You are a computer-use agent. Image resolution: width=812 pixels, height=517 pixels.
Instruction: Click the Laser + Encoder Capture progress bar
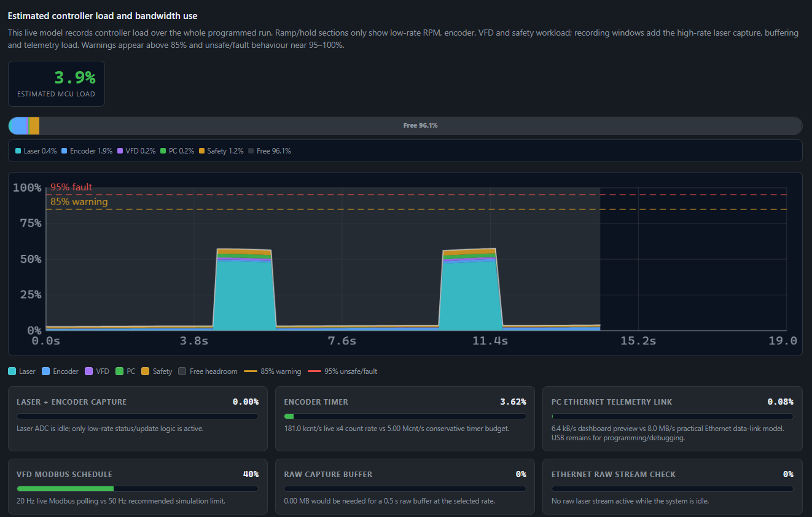point(138,417)
